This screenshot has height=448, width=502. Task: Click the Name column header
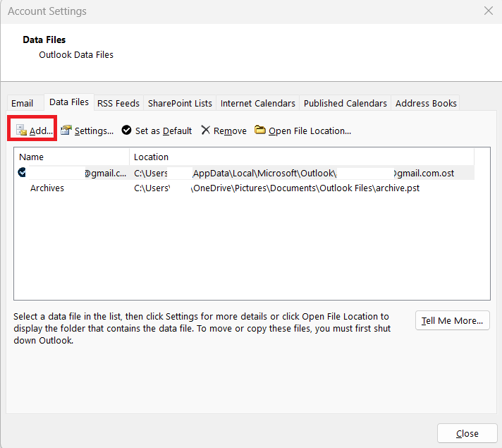(x=72, y=157)
